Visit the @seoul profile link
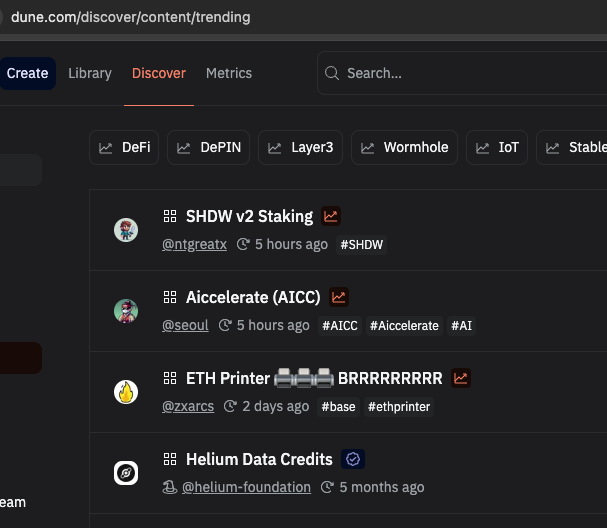Image resolution: width=607 pixels, height=528 pixels. coord(185,326)
